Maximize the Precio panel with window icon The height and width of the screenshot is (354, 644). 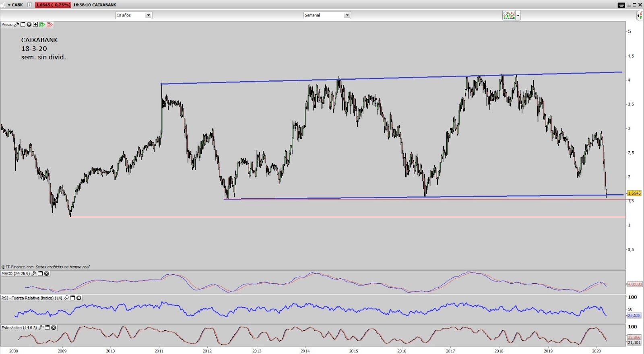point(23,25)
